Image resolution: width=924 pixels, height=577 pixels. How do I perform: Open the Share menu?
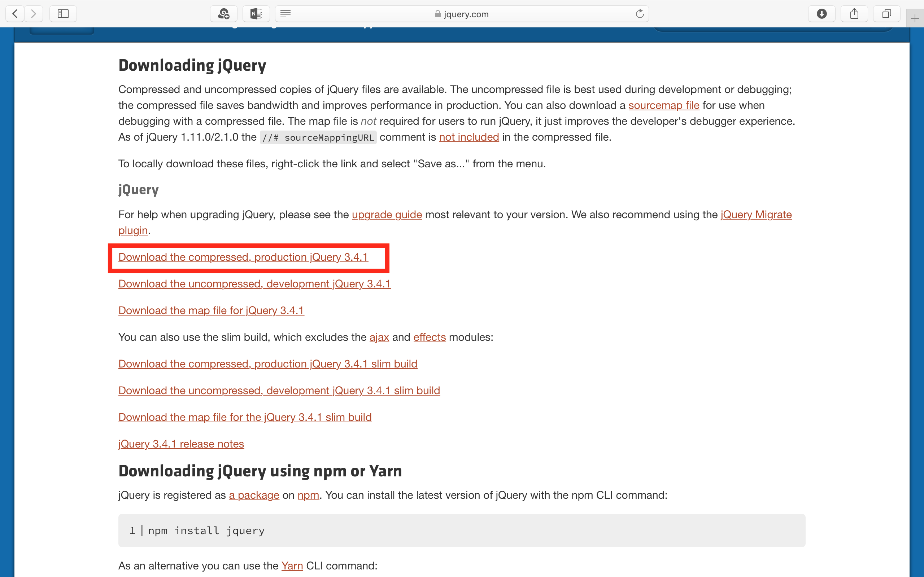pos(854,14)
